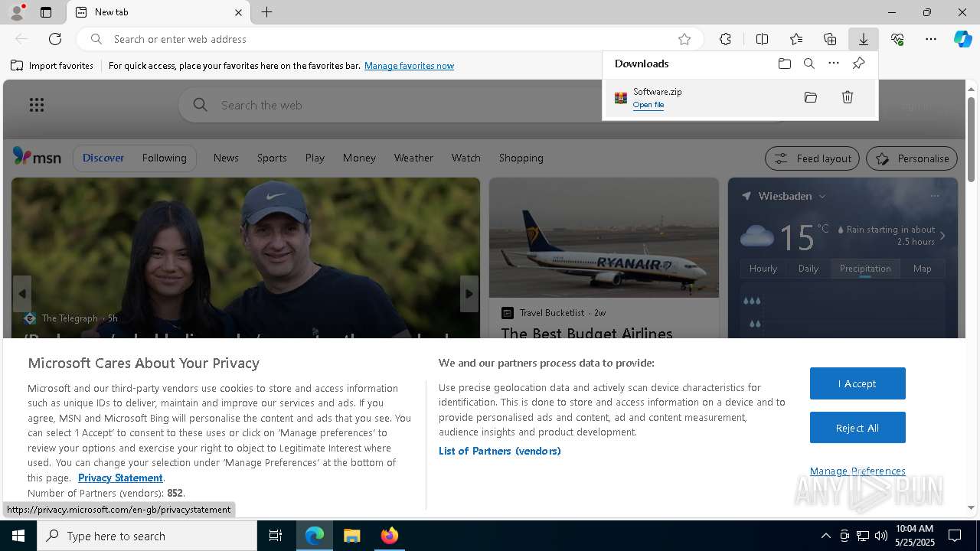
Task: Refresh the current page
Action: (55, 39)
